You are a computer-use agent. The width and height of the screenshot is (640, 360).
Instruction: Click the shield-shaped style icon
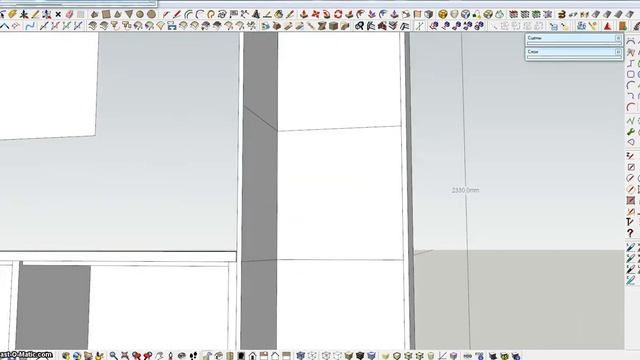(x=454, y=15)
